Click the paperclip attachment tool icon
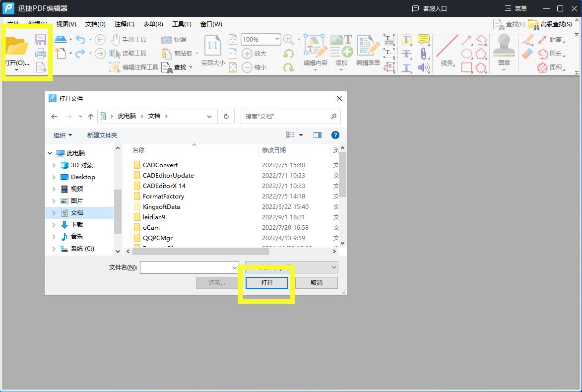Image resolution: width=582 pixels, height=392 pixels. click(423, 54)
